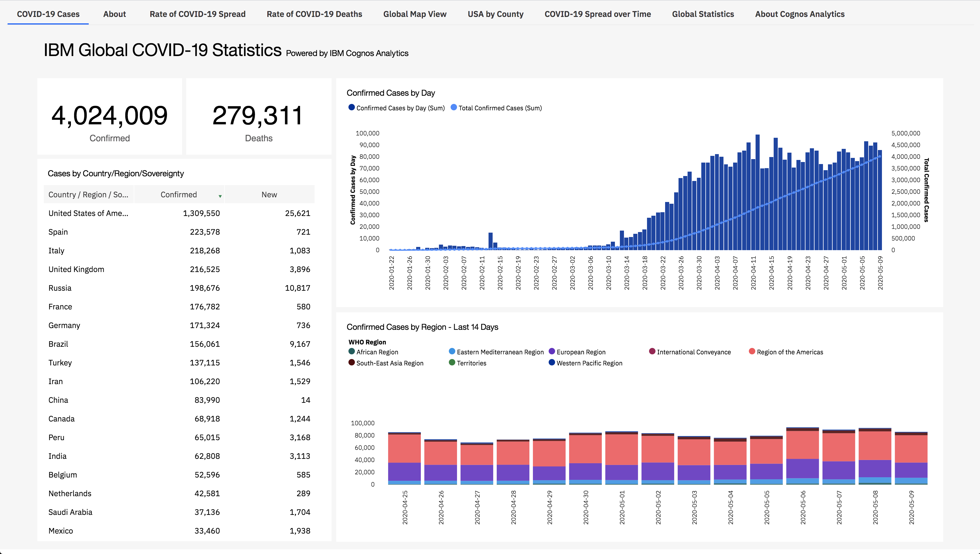Click the New column header
Screen dimensions: 980x554
pyautogui.click(x=269, y=194)
